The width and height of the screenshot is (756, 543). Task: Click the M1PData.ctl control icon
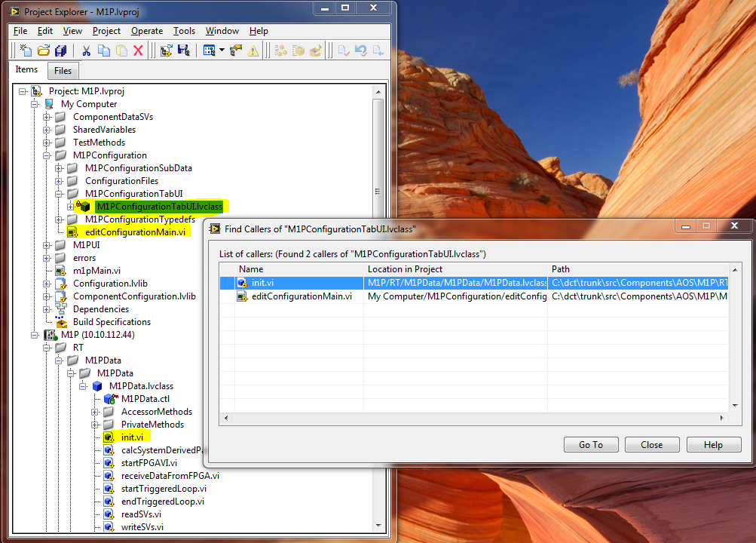tap(110, 399)
